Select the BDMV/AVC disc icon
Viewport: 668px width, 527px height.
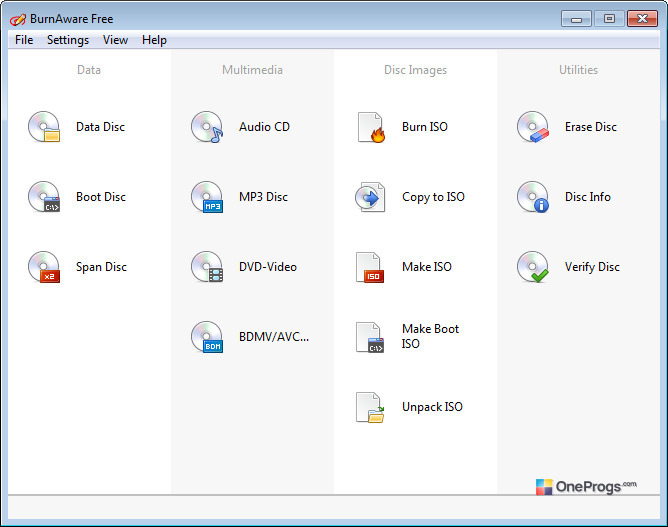[x=207, y=337]
